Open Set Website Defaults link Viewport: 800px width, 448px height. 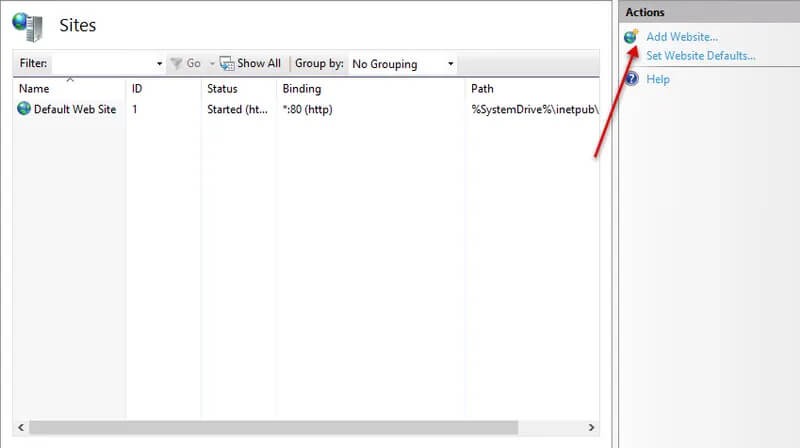700,56
